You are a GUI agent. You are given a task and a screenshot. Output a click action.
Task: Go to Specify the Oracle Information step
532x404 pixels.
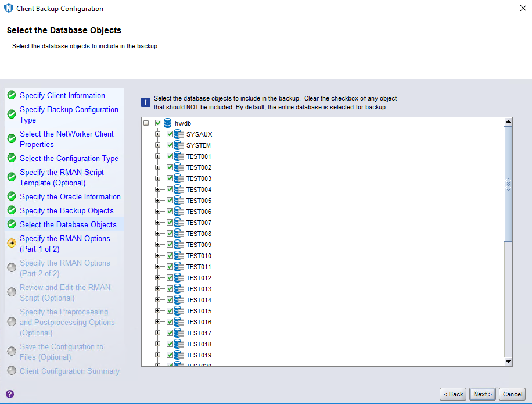[70, 196]
